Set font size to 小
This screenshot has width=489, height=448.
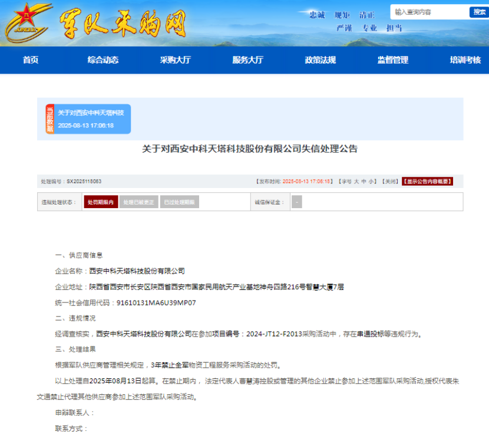point(371,181)
